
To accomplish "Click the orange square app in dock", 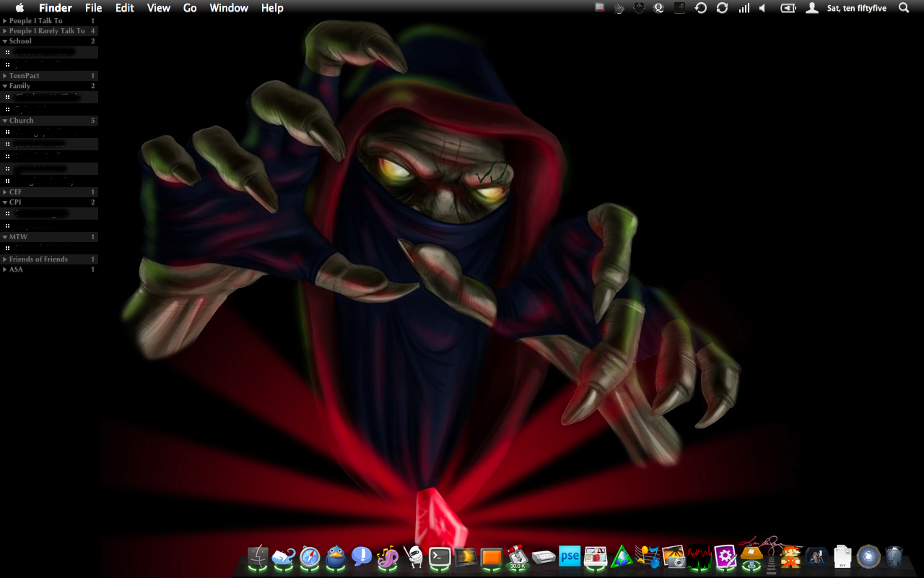I will [x=492, y=557].
